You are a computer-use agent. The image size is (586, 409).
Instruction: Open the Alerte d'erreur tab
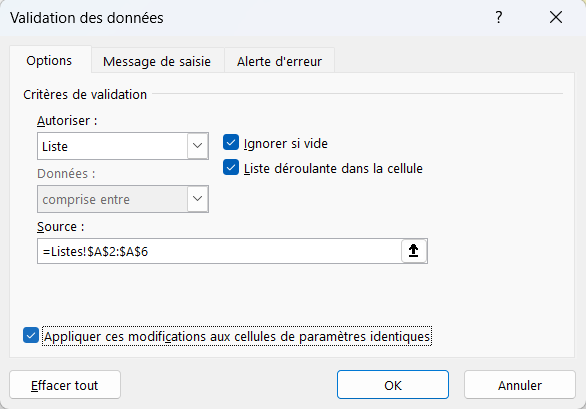279,61
